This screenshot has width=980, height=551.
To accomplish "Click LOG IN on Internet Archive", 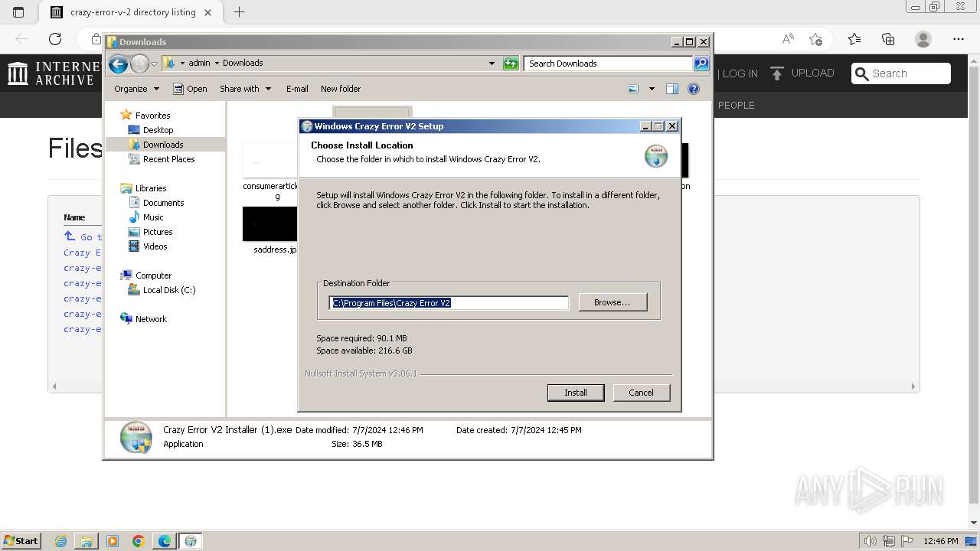I will coord(740,73).
